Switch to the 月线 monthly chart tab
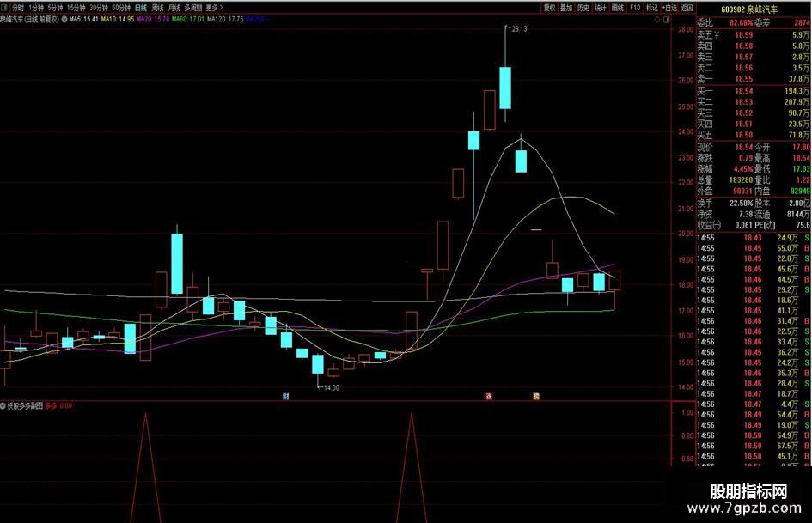This screenshot has height=523, width=812. [x=174, y=8]
